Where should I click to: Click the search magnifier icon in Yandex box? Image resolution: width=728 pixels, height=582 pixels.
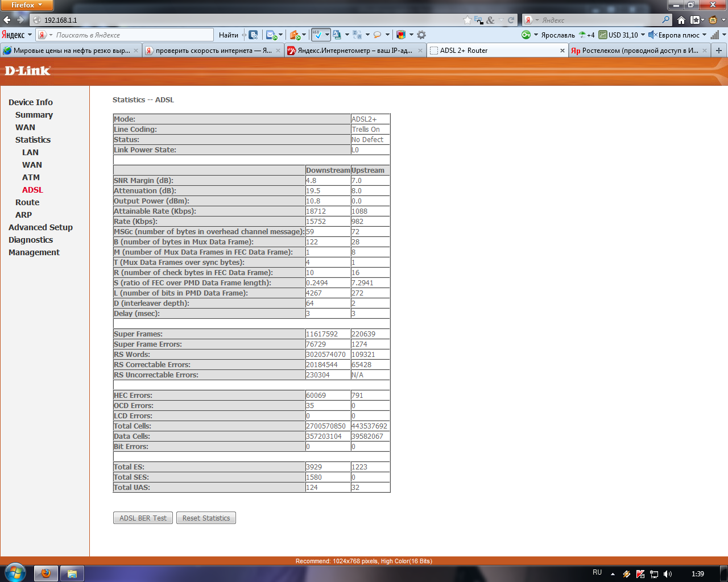(x=666, y=20)
